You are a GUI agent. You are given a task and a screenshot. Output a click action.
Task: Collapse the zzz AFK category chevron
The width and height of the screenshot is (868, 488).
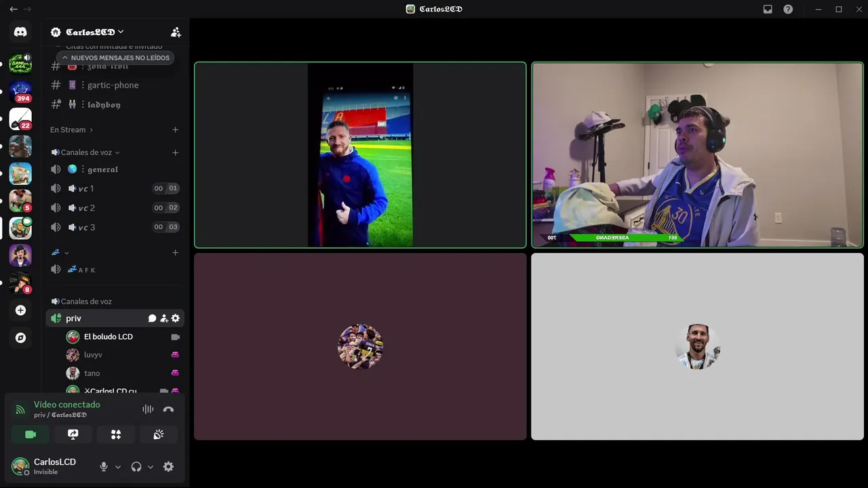[66, 252]
